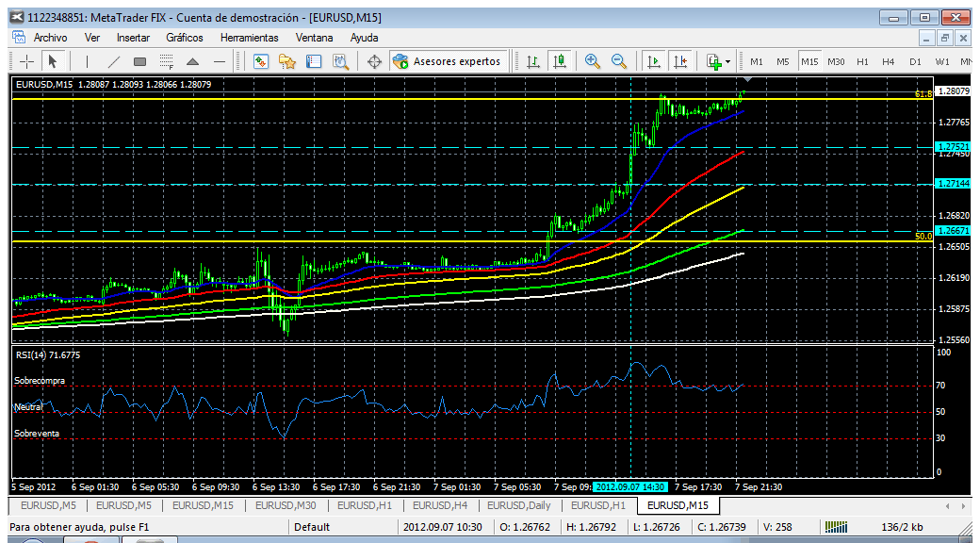Open the Herramientas menu

250,38
